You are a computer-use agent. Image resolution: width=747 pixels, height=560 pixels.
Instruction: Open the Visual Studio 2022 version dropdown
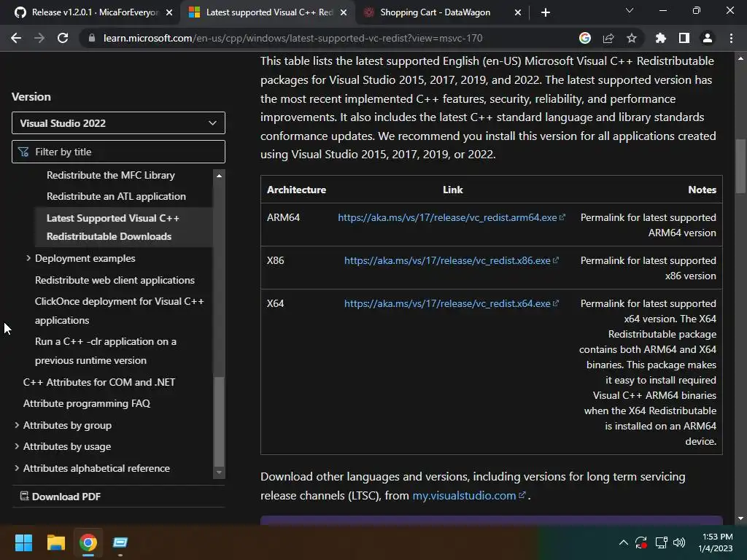tap(118, 123)
